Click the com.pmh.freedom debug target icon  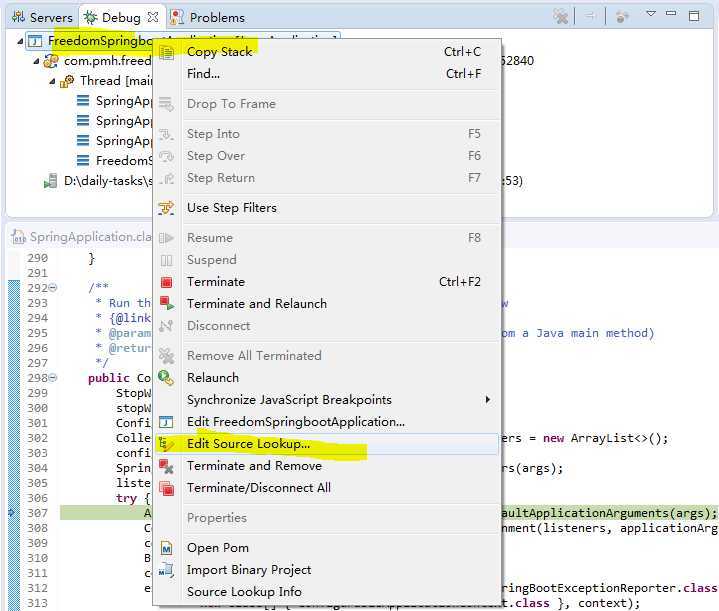tap(51, 61)
